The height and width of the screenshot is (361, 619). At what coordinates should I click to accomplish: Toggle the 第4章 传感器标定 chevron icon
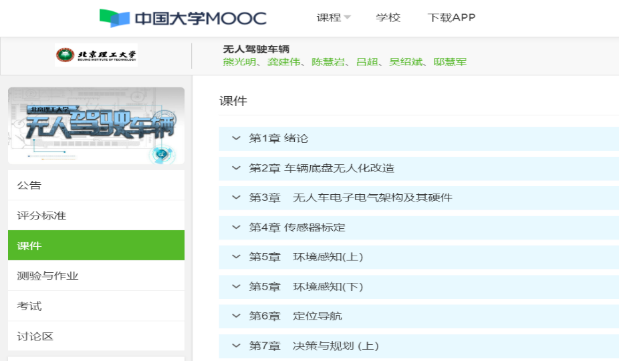click(236, 227)
